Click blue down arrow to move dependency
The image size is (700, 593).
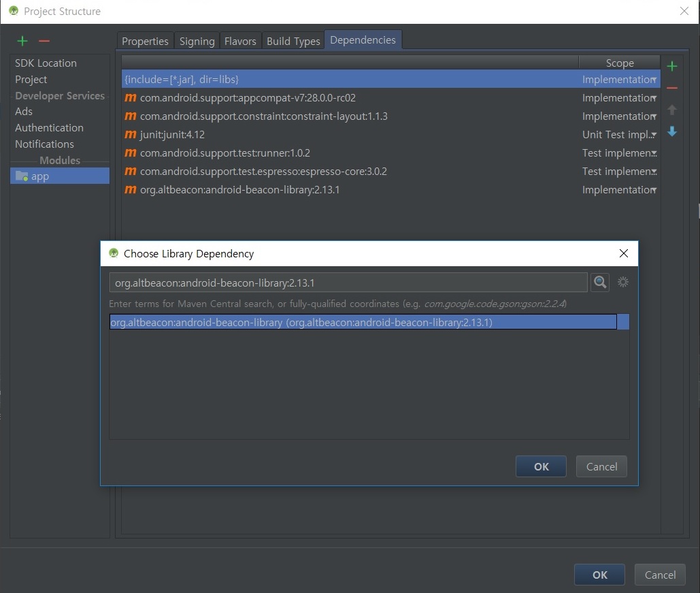672,132
